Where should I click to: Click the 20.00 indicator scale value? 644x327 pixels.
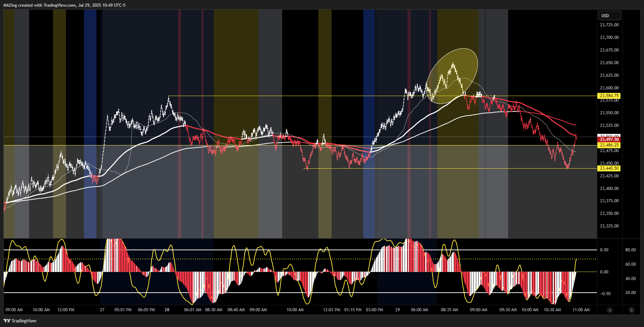pyautogui.click(x=631, y=293)
